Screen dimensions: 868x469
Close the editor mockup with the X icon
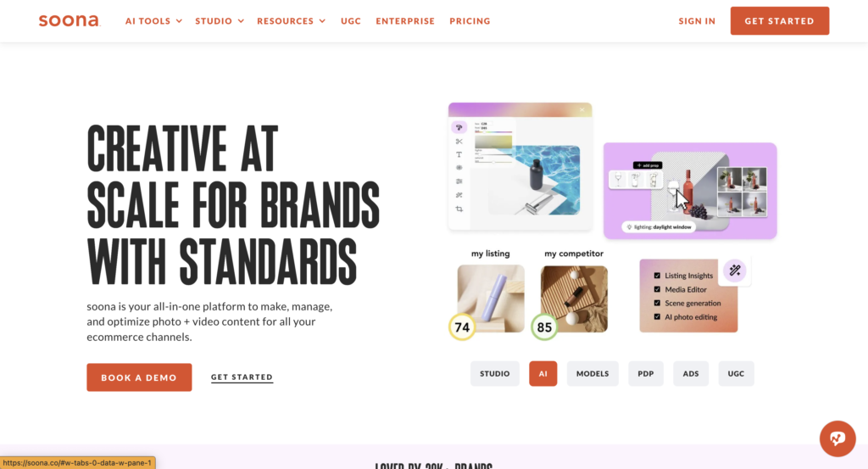point(581,109)
